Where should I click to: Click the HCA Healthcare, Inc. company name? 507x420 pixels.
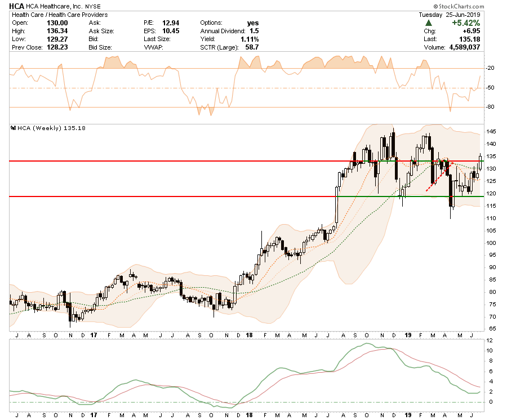(x=54, y=6)
